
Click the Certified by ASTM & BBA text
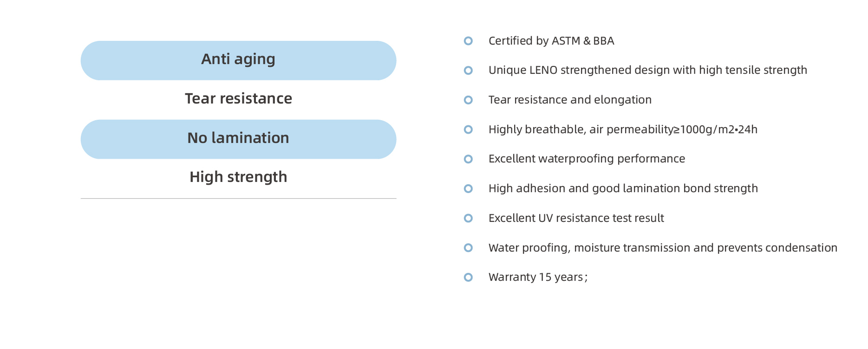pyautogui.click(x=551, y=41)
